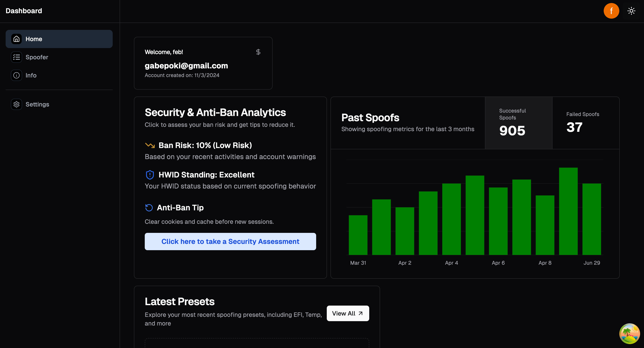
Task: Click the Settings sidebar icon
Action: (x=16, y=104)
